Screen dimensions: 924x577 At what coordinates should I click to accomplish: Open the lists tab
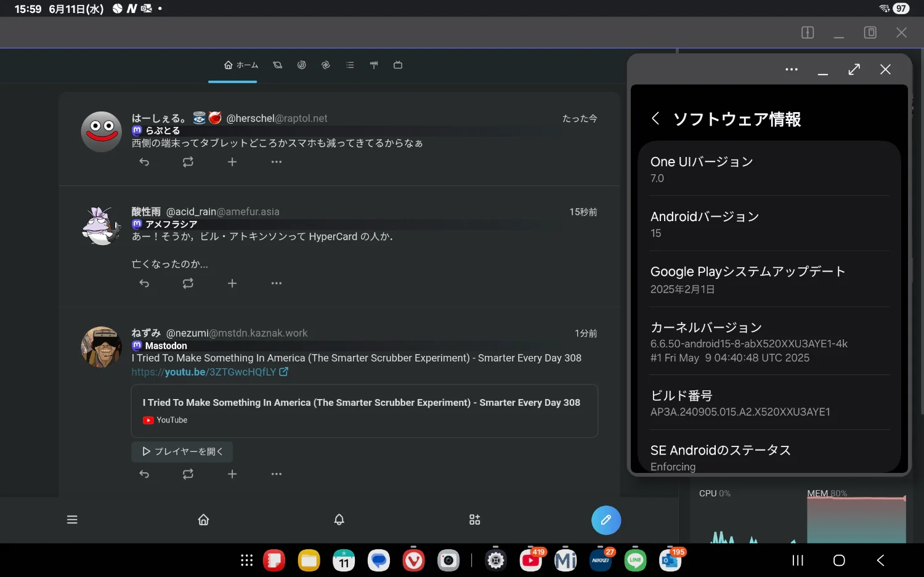click(x=350, y=65)
